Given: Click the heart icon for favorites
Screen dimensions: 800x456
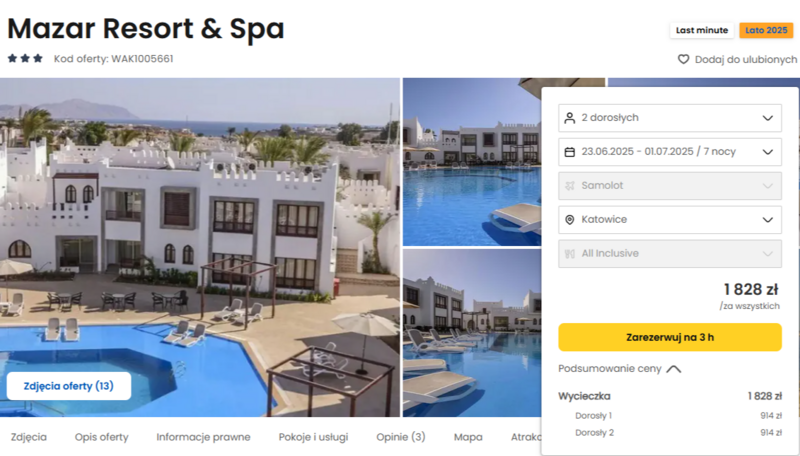Looking at the screenshot, I should [683, 59].
